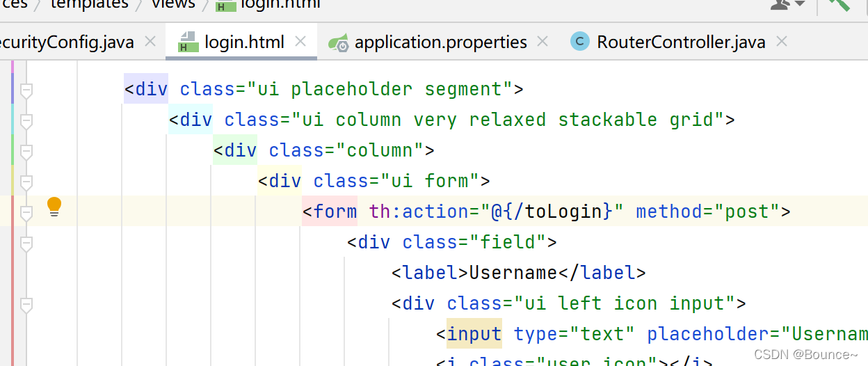Click the opening form tag name
This screenshot has height=366, width=868.
(x=335, y=212)
